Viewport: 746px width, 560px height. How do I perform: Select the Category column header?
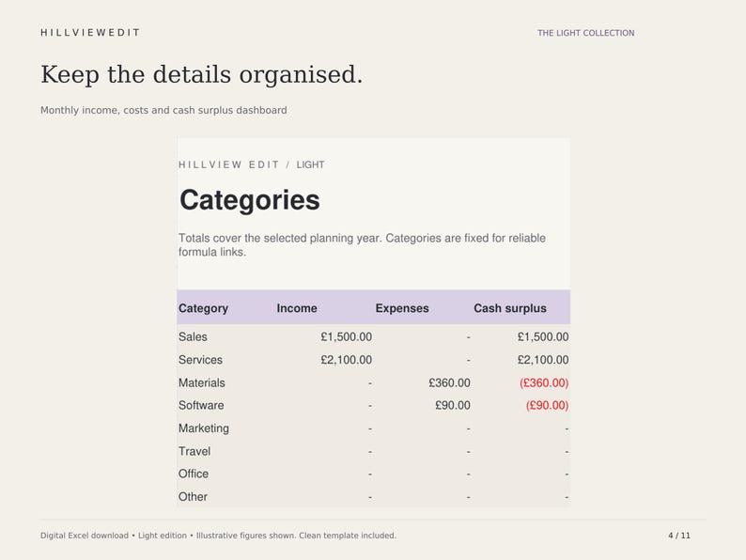203,308
